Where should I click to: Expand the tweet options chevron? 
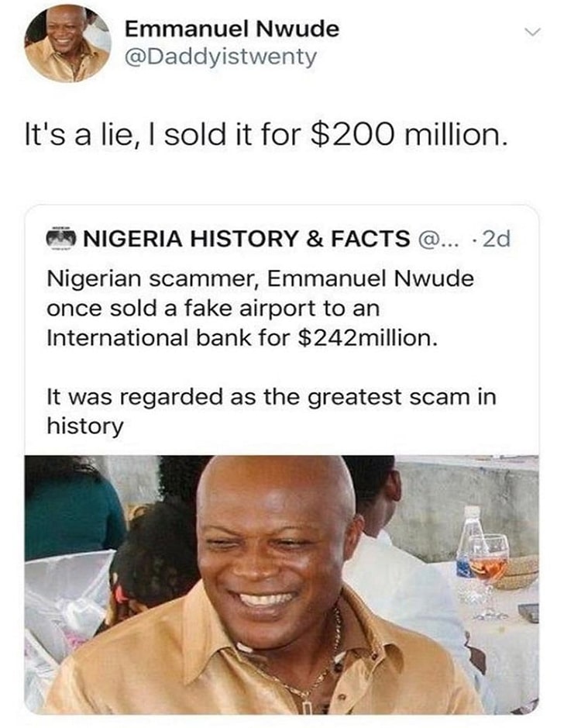[x=533, y=33]
